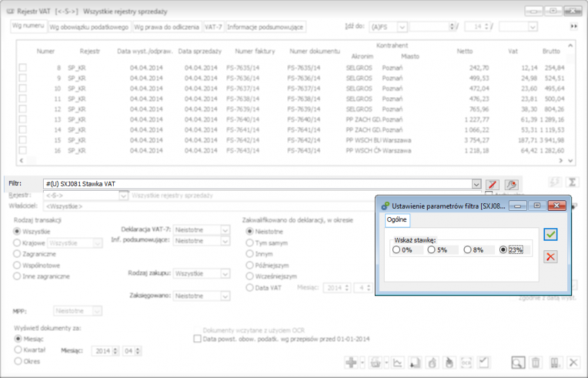Open the filter constructor wrench icon
Viewport: 588px width, 378px height.
[x=512, y=184]
